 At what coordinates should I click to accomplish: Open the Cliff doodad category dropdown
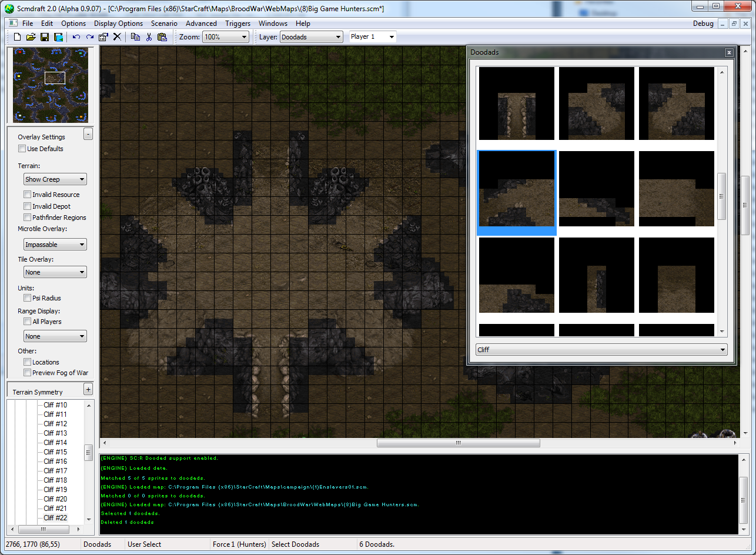(601, 350)
